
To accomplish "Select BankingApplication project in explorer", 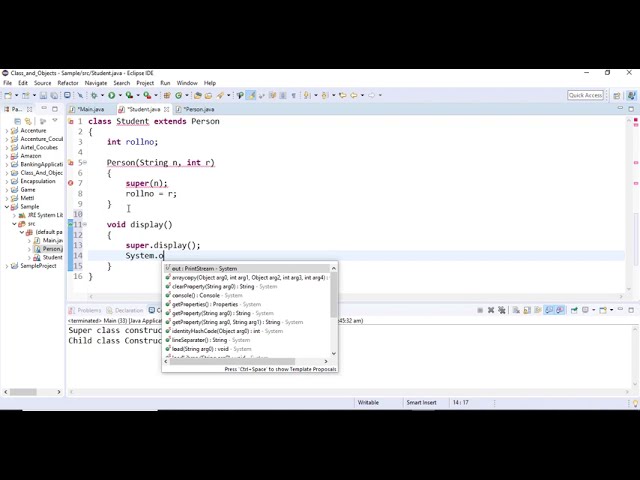I will [42, 164].
